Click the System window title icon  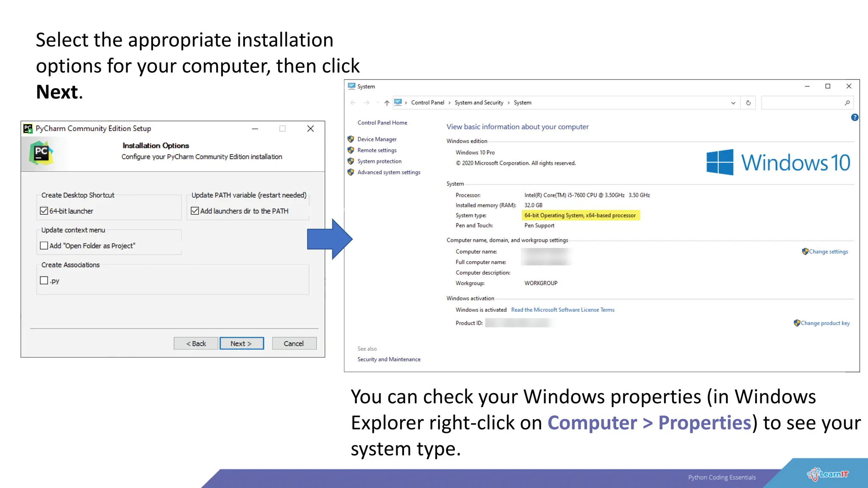coord(352,86)
